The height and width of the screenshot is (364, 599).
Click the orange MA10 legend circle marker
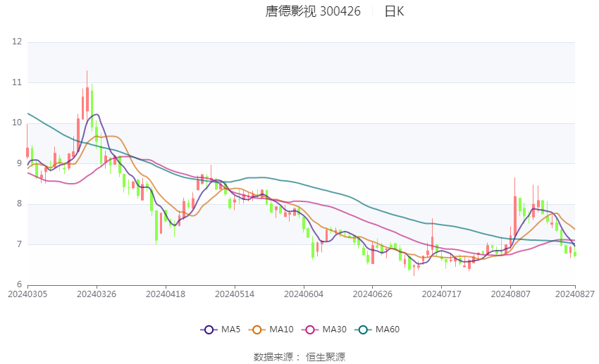pyautogui.click(x=257, y=330)
